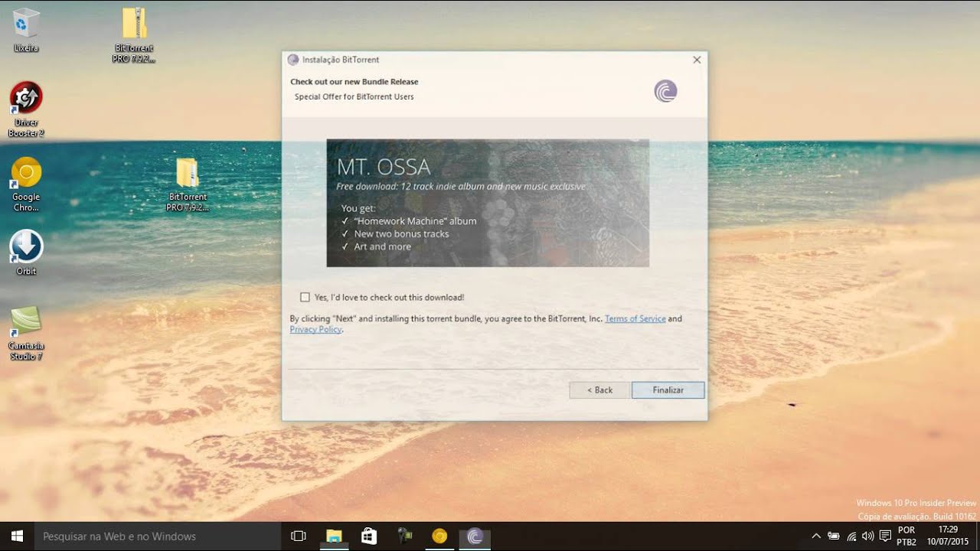Click the MT. OSSA bundle banner
This screenshot has height=551, width=980.
pyautogui.click(x=488, y=203)
